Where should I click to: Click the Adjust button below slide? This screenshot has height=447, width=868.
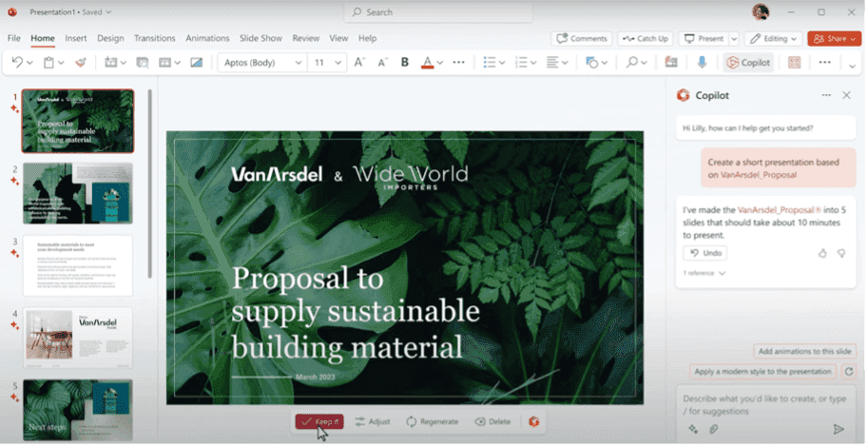click(x=373, y=422)
